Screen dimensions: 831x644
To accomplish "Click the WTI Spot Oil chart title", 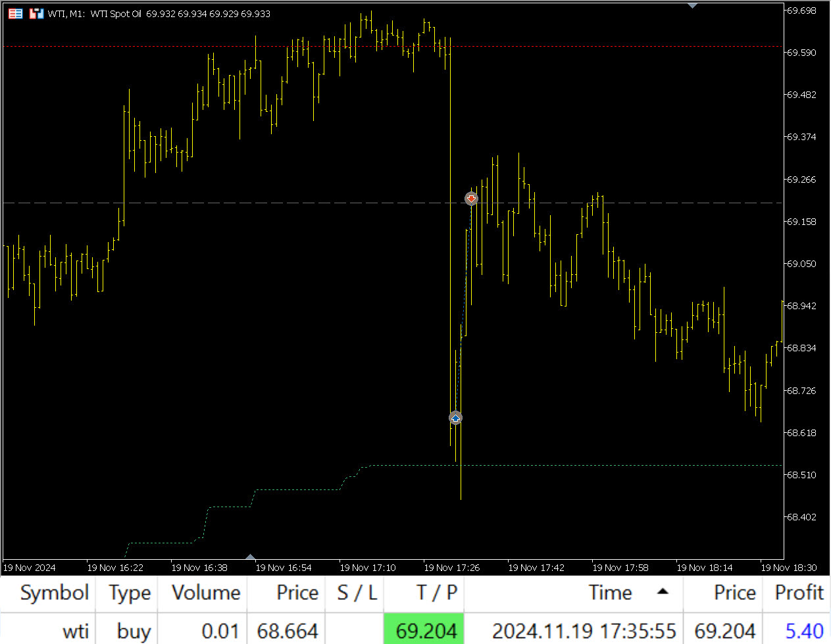I will tap(116, 14).
